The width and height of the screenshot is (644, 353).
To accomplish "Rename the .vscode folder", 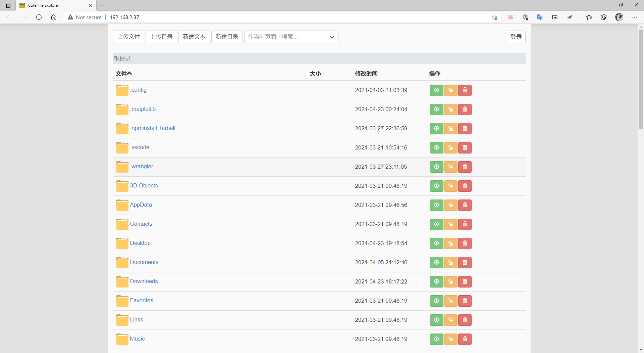I will coord(450,147).
